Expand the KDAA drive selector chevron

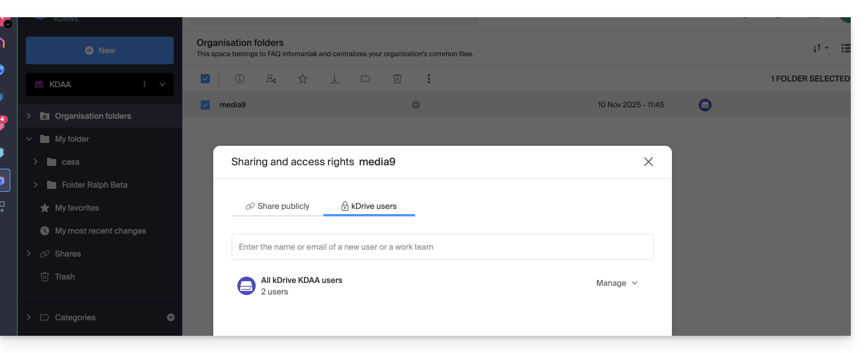162,84
